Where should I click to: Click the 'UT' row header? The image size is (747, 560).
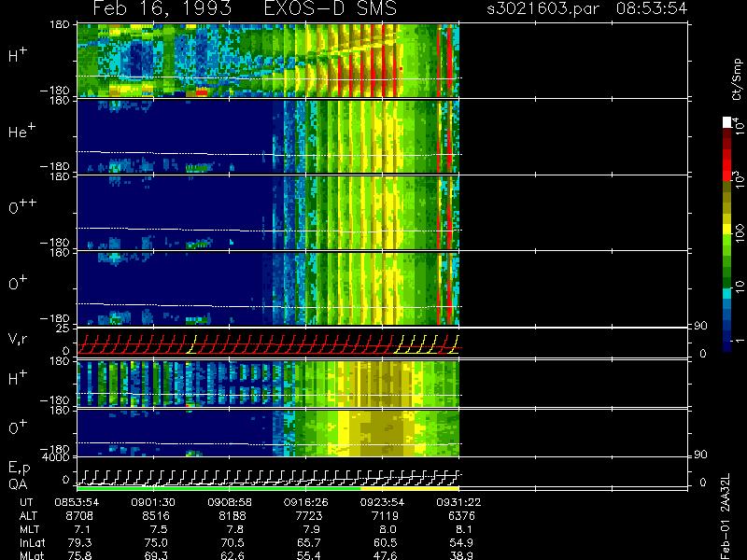pyautogui.click(x=26, y=502)
